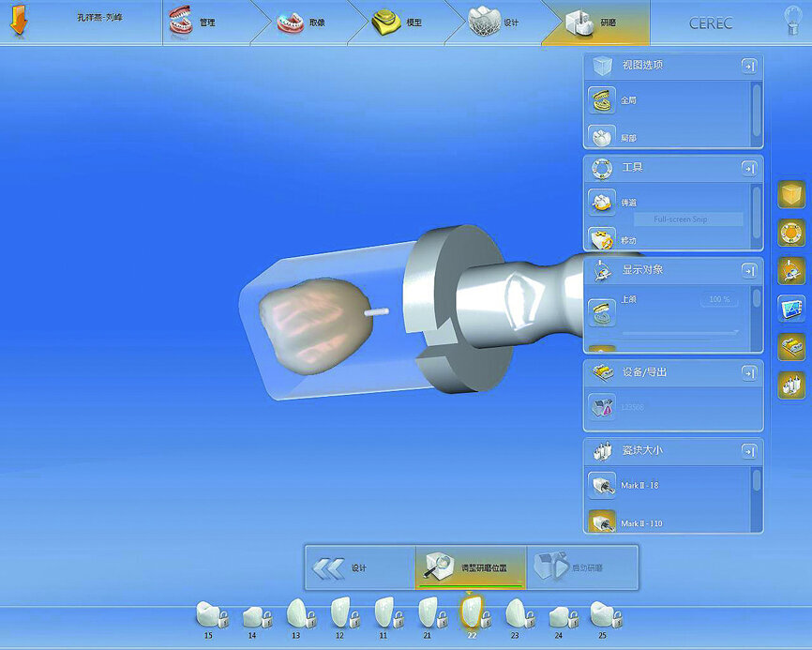The width and height of the screenshot is (812, 650).
Task: Select Mark II - I8 block size
Action: click(x=601, y=485)
